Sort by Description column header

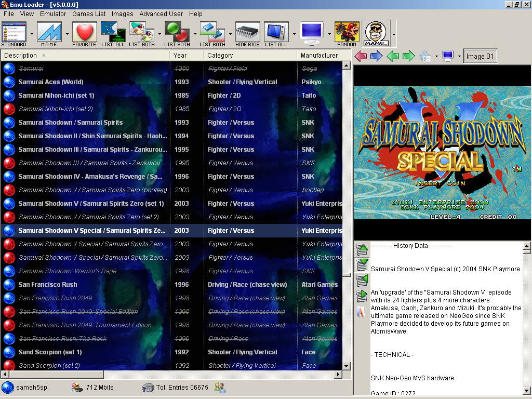point(85,55)
